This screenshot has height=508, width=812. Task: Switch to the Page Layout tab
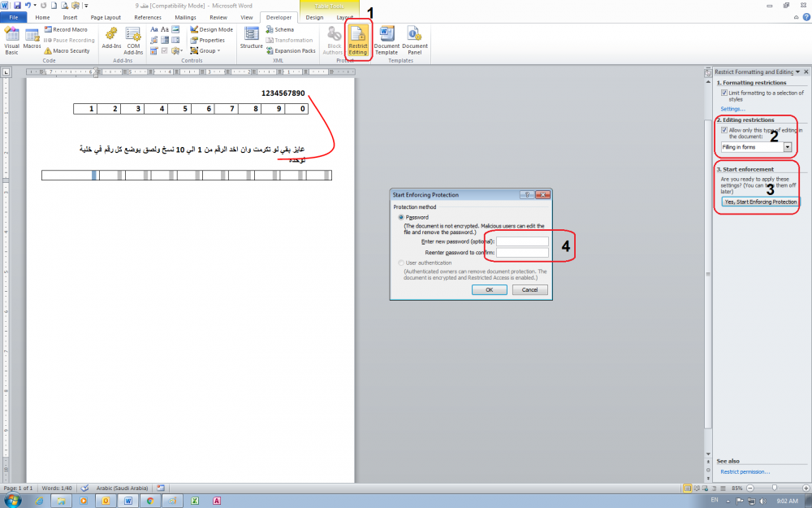point(106,16)
